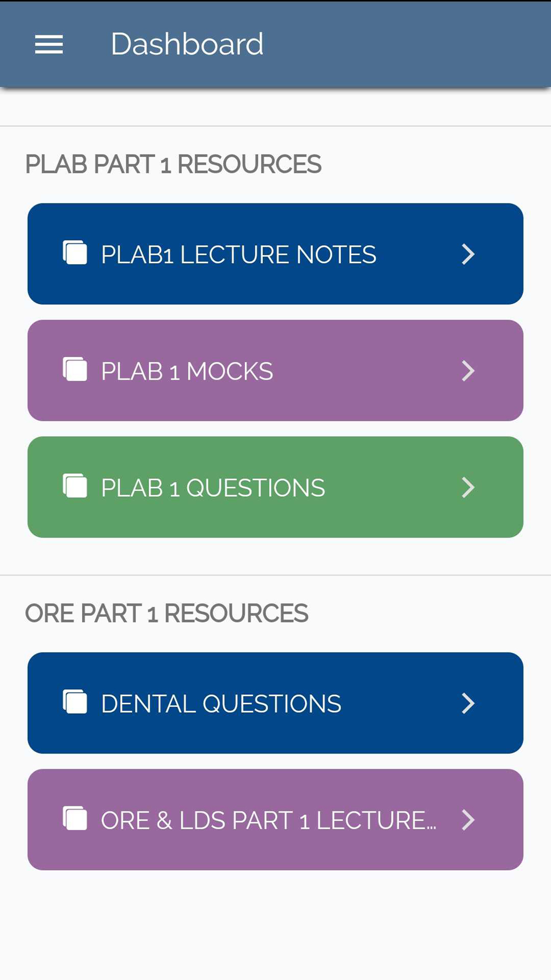This screenshot has width=551, height=980.
Task: Expand PLAB 1 MOCKS via right chevron
Action: (468, 371)
